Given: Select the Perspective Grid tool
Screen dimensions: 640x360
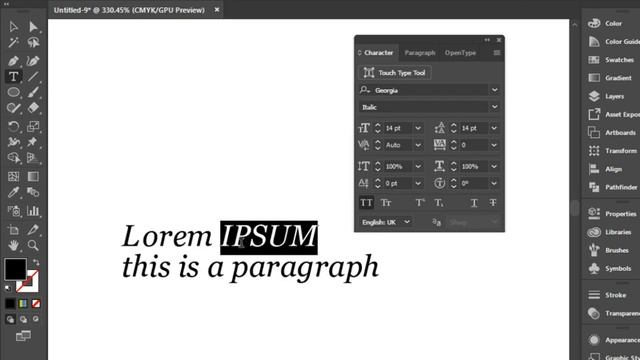Looking at the screenshot, I should (x=33, y=158).
